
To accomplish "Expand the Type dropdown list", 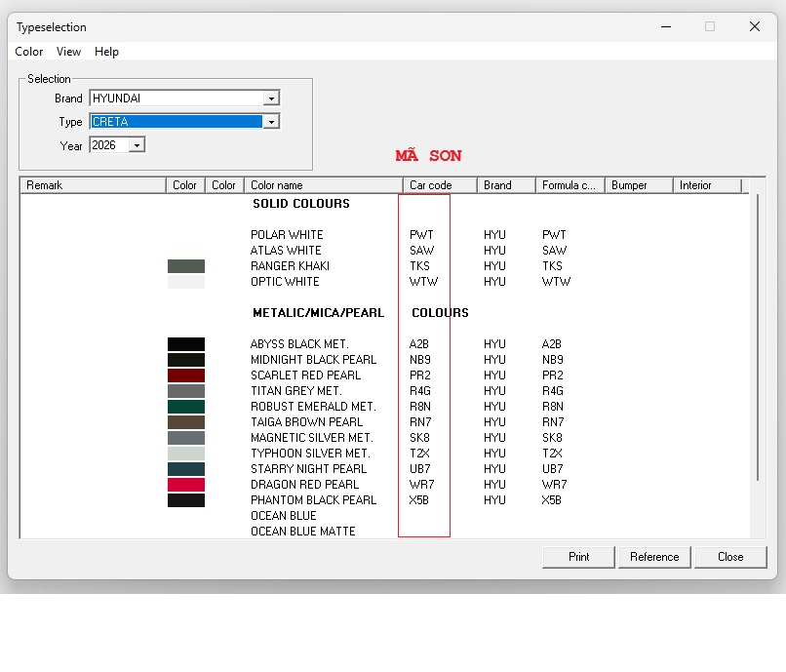I will [272, 122].
